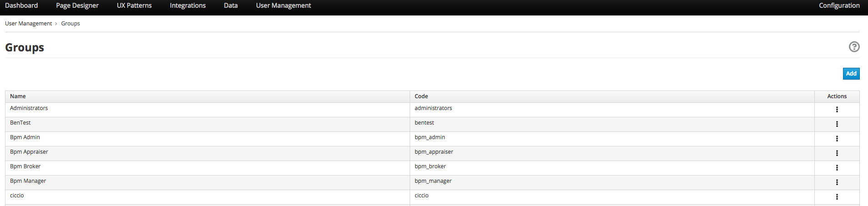Open actions menu for Bpm Broker group
Screen dimensions: 868x206
tap(837, 168)
